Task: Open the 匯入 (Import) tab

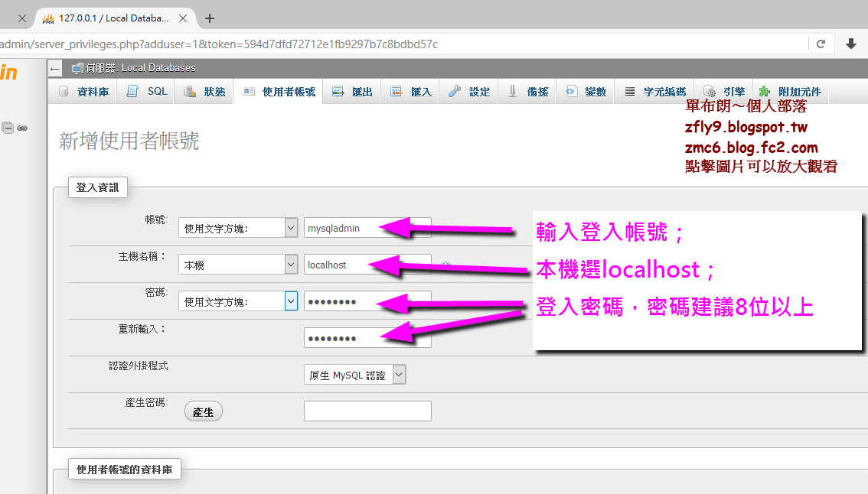Action: [x=411, y=91]
